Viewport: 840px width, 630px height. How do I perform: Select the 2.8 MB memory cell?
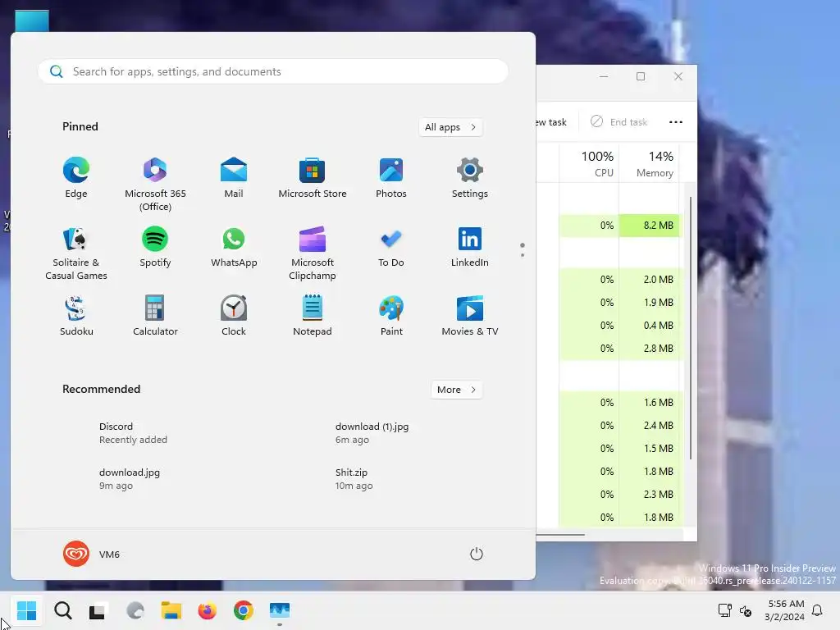coord(650,348)
